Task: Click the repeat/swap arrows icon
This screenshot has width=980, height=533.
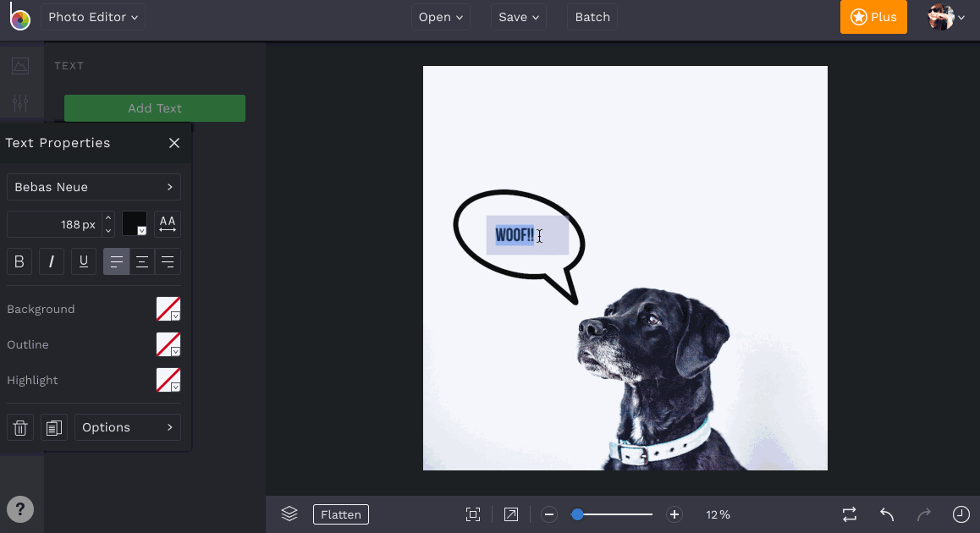Action: coord(850,514)
